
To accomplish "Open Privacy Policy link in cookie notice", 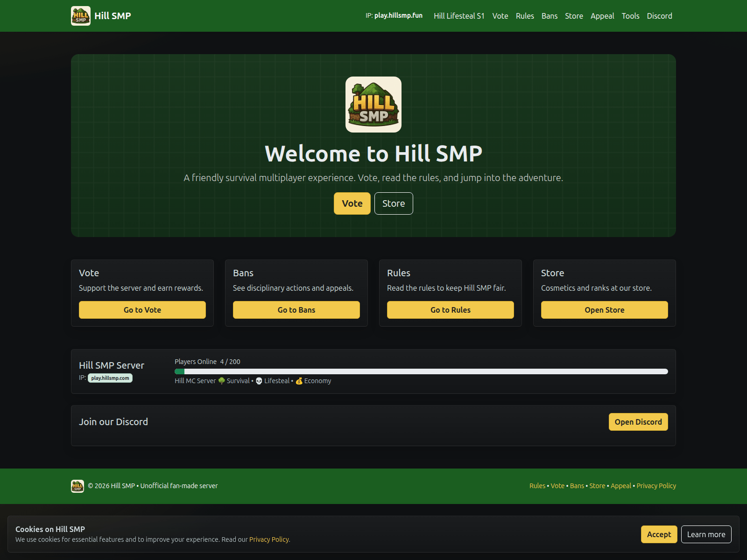I will tap(269, 539).
